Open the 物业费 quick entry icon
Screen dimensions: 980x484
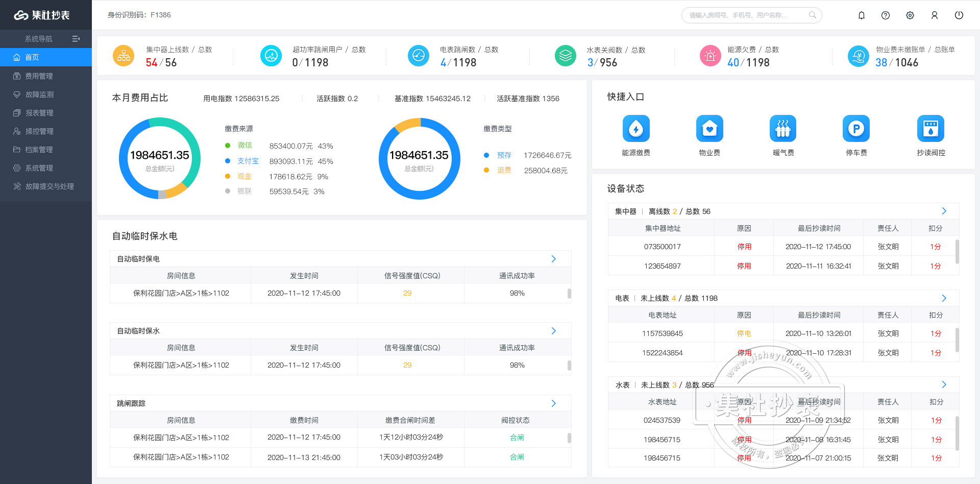(709, 129)
